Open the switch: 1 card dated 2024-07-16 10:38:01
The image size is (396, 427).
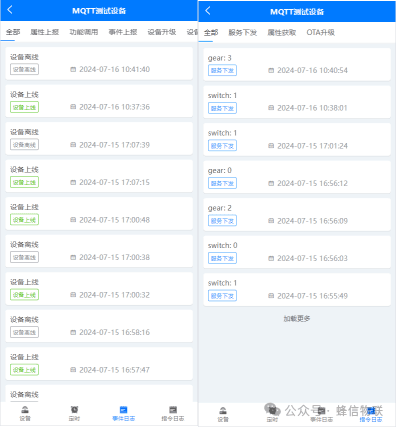tap(297, 102)
